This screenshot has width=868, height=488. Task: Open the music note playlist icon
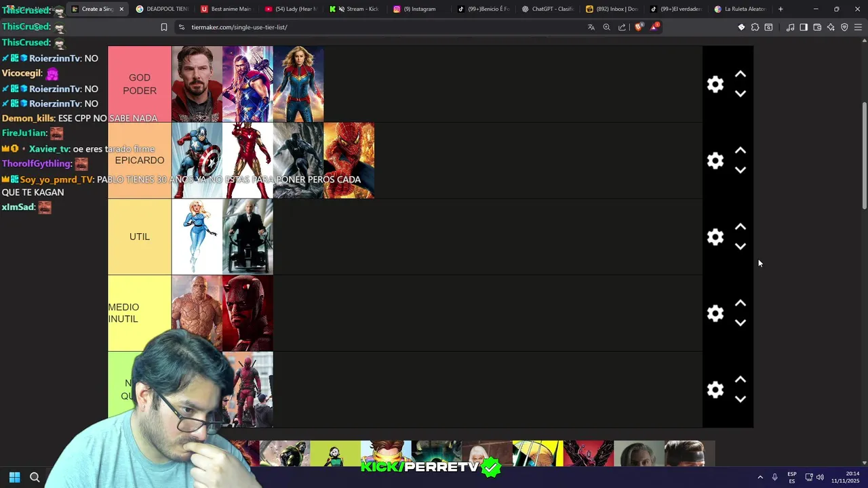coord(790,27)
